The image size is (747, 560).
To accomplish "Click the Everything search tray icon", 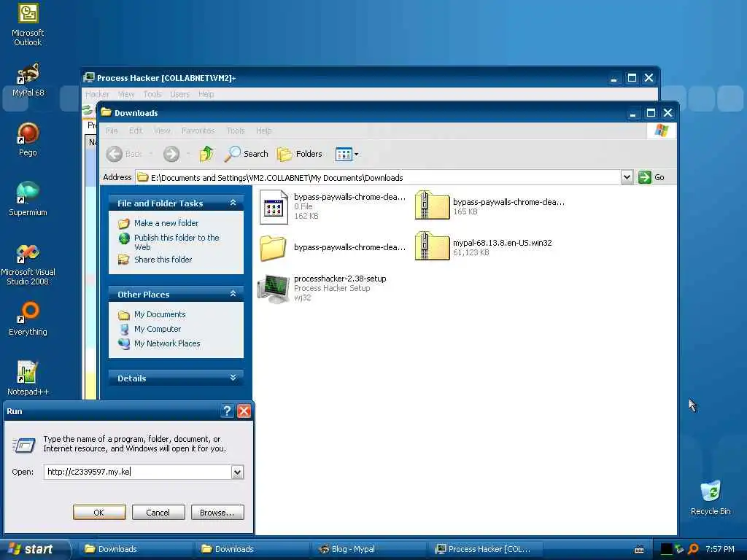I will (x=693, y=549).
